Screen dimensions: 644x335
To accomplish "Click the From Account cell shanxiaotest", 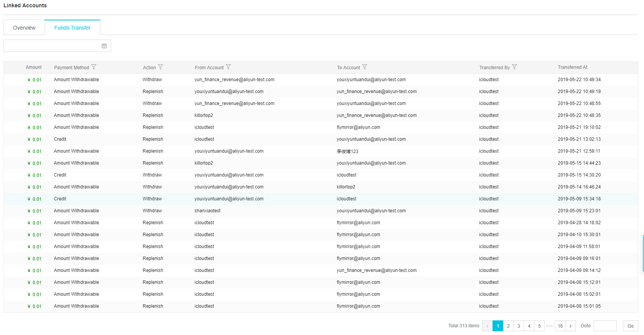I will coord(208,211).
